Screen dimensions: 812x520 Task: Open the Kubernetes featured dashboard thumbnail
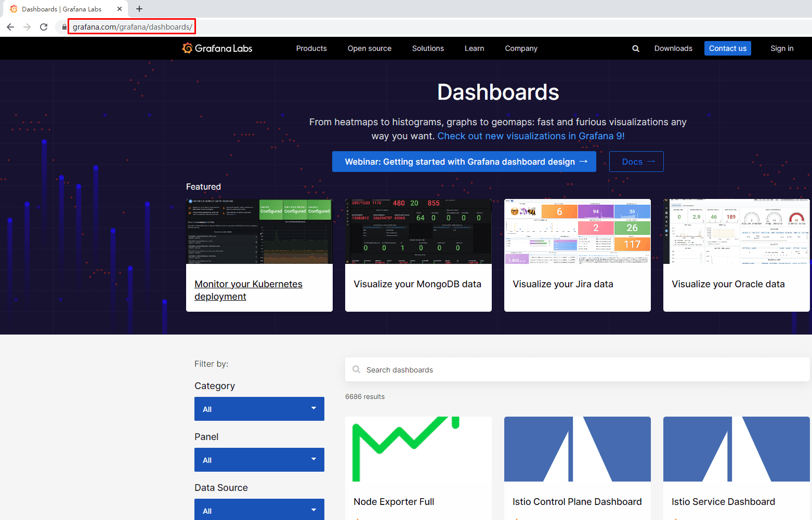[259, 232]
